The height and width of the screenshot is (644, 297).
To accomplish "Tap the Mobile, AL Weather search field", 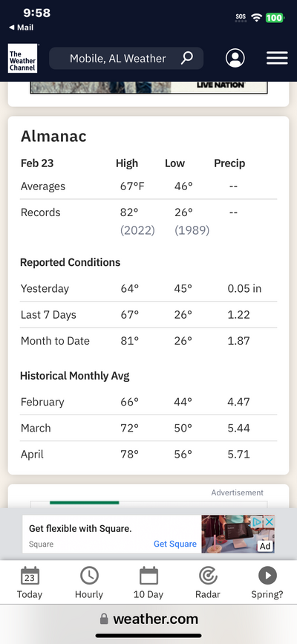I will 126,59.
